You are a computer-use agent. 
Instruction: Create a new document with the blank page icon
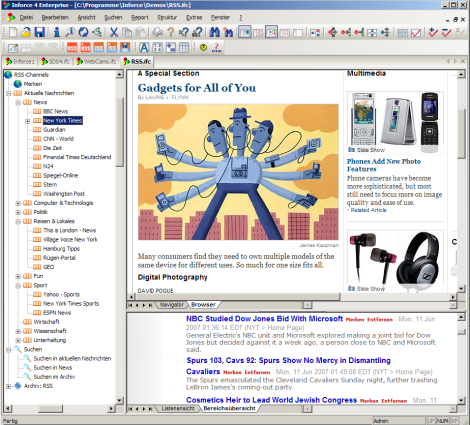(13, 32)
